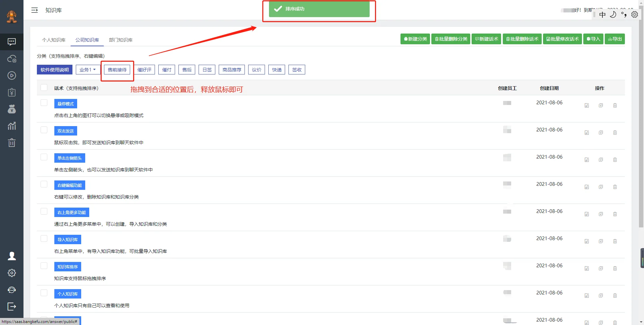Click the orange mascot logo
The height and width of the screenshot is (325, 644).
point(12,16)
